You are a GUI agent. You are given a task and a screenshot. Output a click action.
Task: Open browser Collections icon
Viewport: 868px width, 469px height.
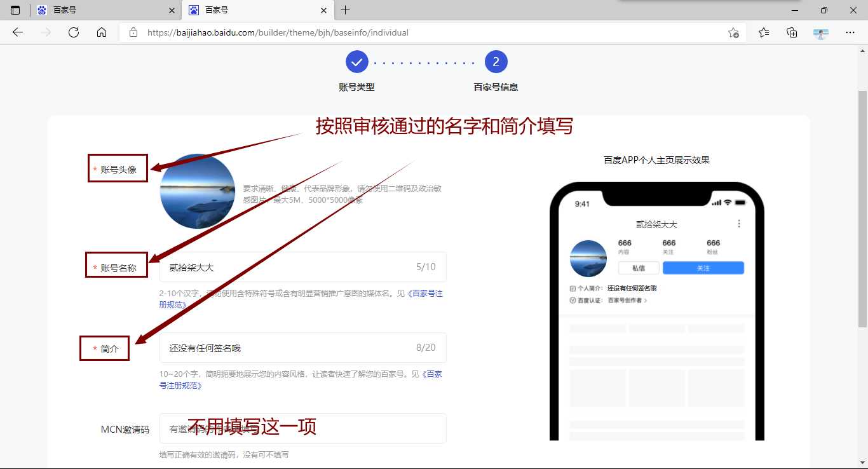[x=792, y=32]
